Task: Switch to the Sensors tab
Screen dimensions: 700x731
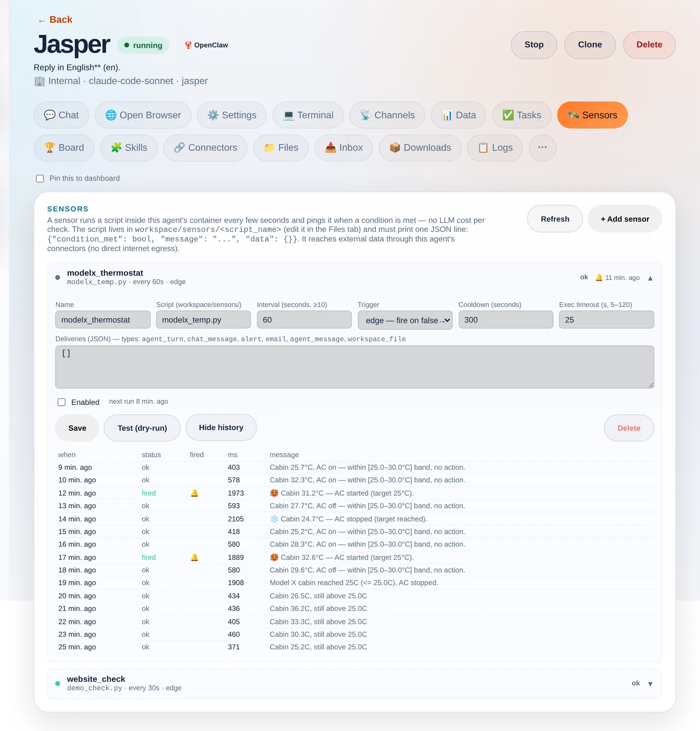Action: tap(592, 115)
